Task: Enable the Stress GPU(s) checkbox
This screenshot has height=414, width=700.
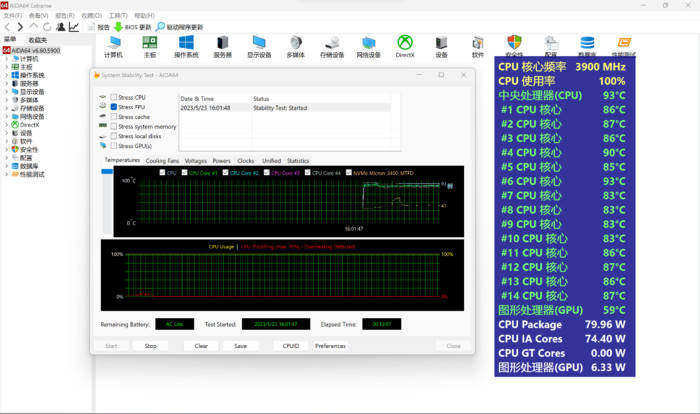Action: [114, 146]
